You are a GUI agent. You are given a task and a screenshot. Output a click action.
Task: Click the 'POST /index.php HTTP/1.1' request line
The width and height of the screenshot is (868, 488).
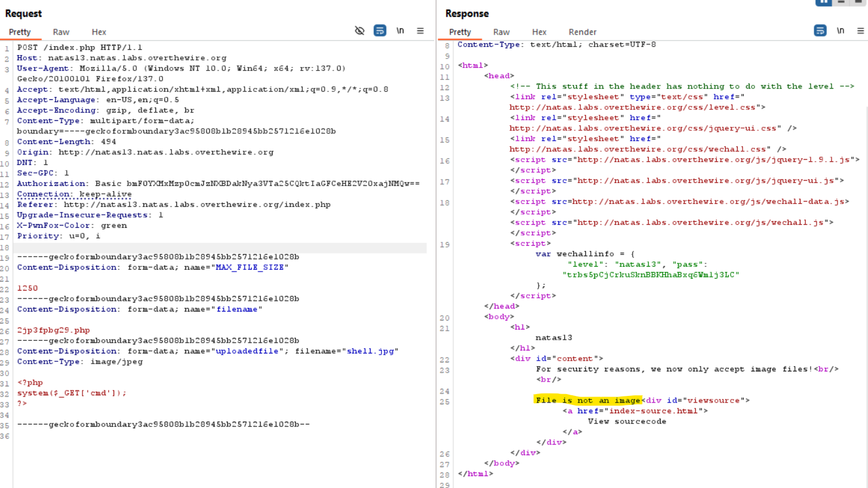coord(80,47)
